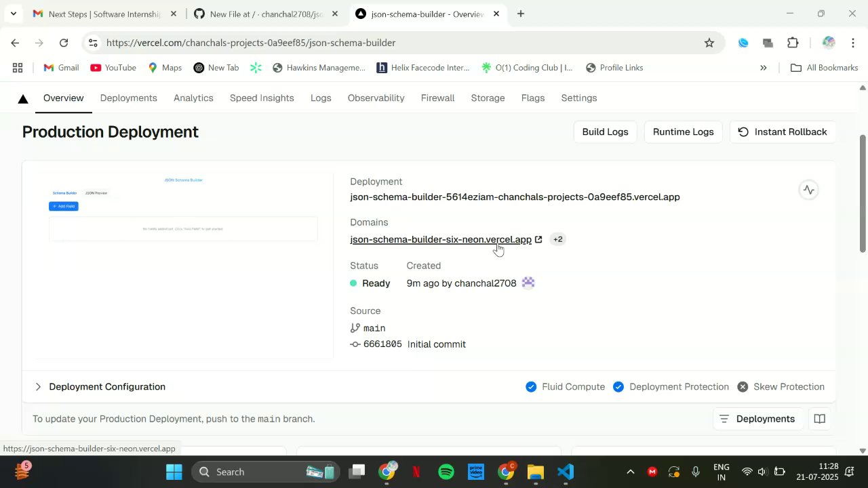Click the external link icon beside domain

pos(538,239)
